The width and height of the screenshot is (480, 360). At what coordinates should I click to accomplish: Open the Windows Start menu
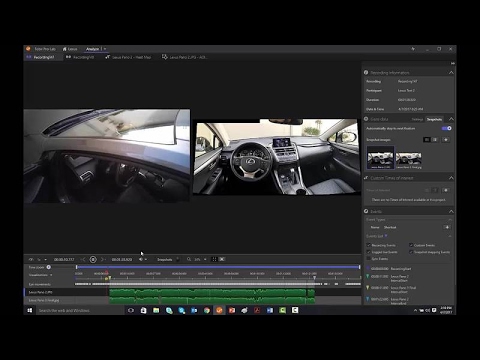coord(30,310)
